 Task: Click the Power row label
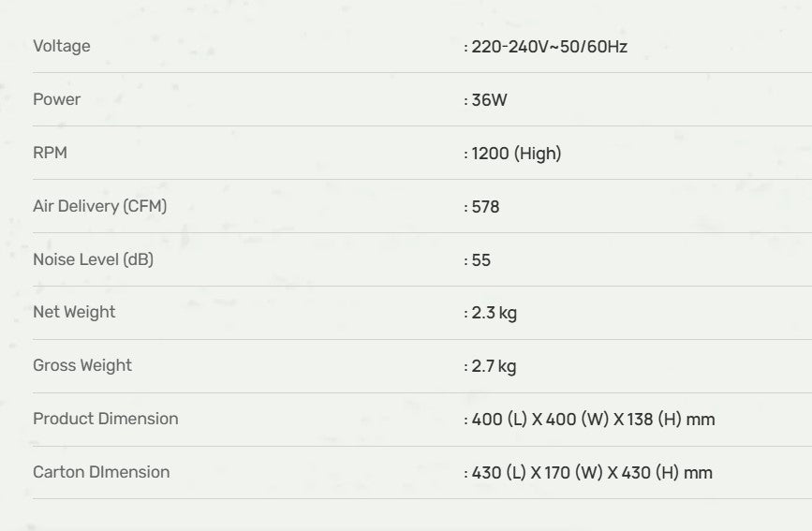[57, 99]
